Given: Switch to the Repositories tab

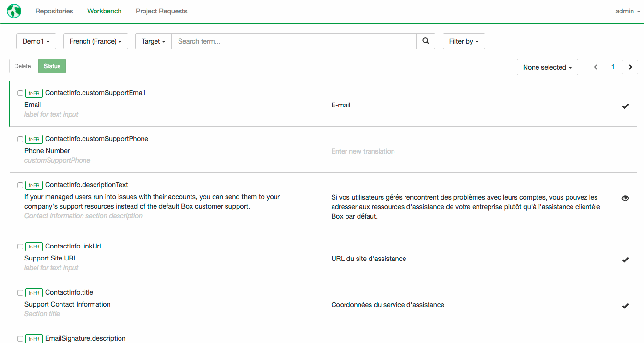Looking at the screenshot, I should [x=54, y=11].
